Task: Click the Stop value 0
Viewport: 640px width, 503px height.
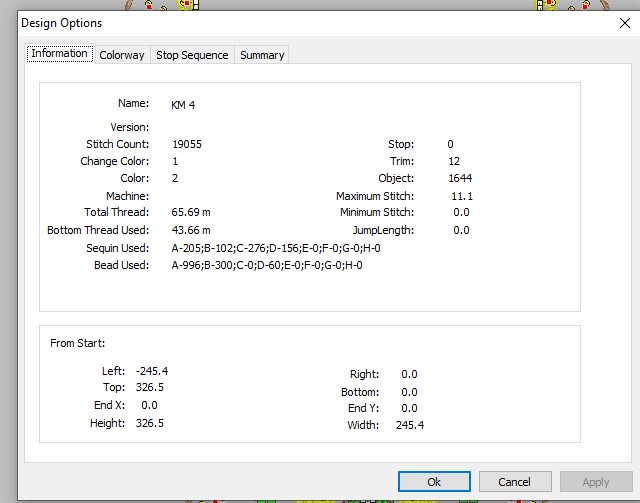Action: [450, 144]
